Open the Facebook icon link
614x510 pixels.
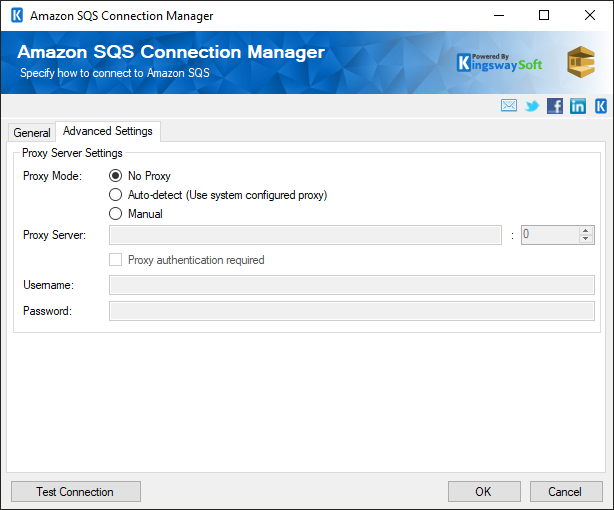[554, 106]
